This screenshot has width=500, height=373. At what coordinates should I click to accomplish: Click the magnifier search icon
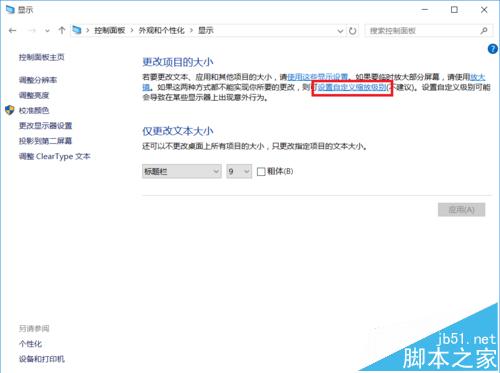click(484, 31)
